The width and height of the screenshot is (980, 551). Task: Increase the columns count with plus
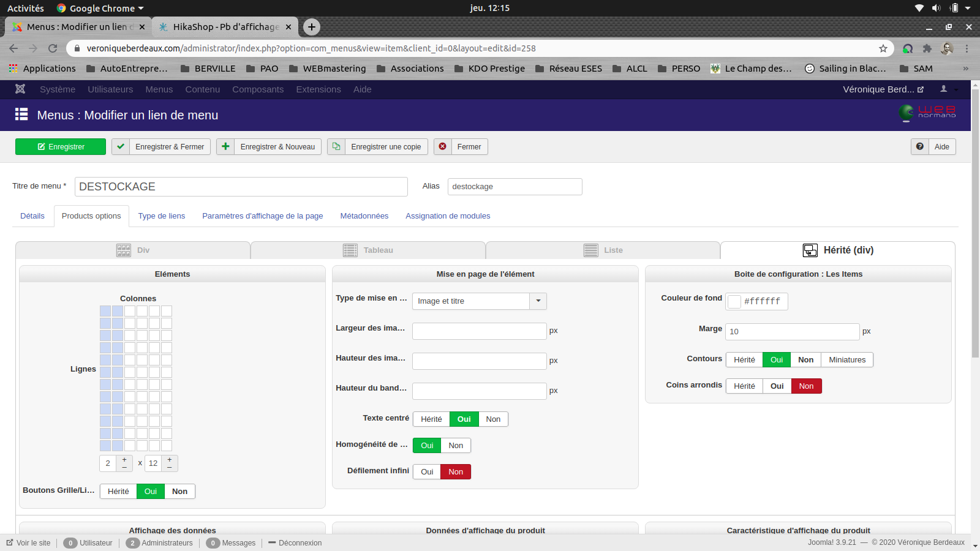tap(124, 460)
